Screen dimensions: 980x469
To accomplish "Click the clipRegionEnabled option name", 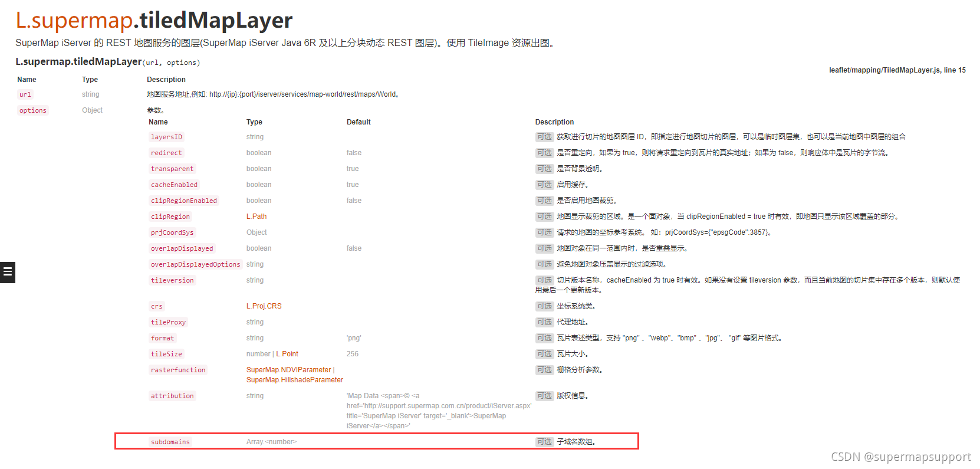I will click(x=184, y=201).
